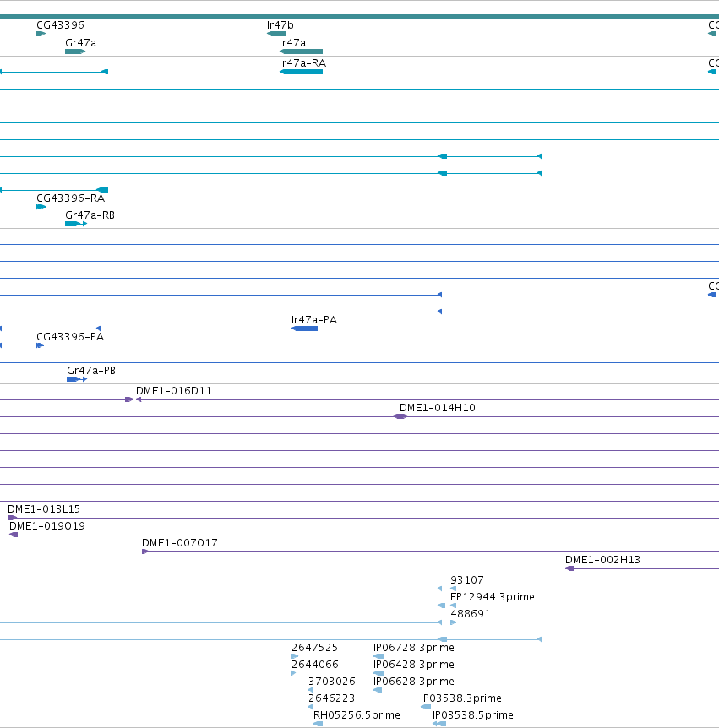Click the 2647525 feature arrow
This screenshot has width=719, height=728.
(295, 656)
